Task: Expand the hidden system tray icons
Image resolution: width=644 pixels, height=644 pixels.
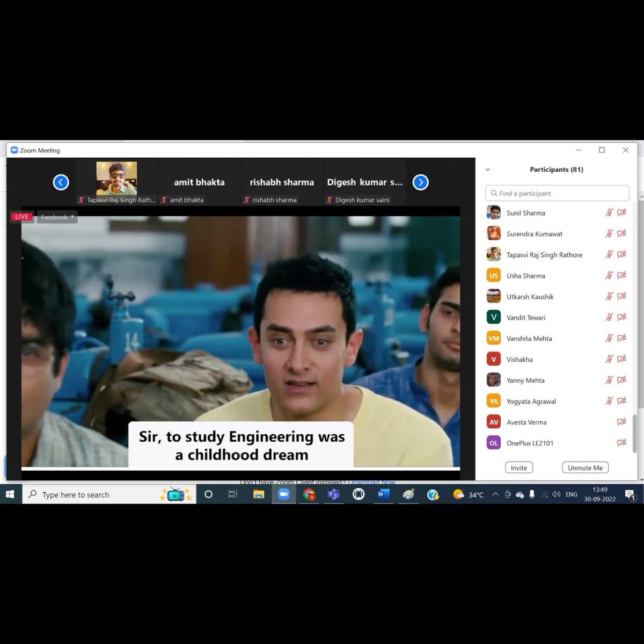Action: click(495, 494)
